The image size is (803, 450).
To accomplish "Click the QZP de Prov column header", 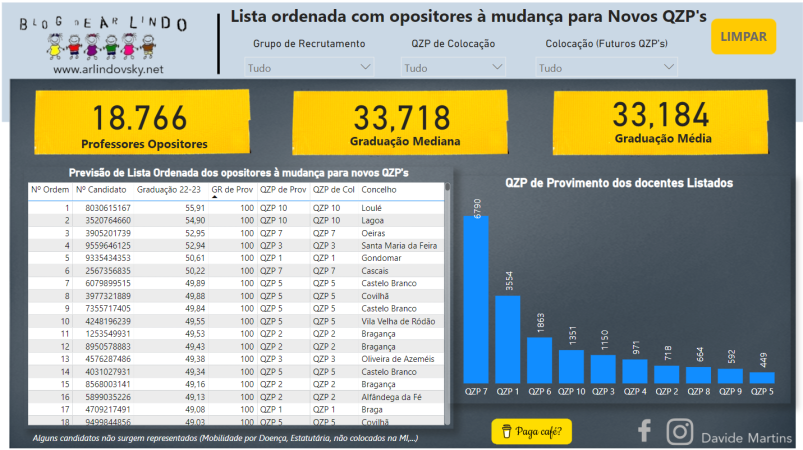I will click(x=283, y=189).
